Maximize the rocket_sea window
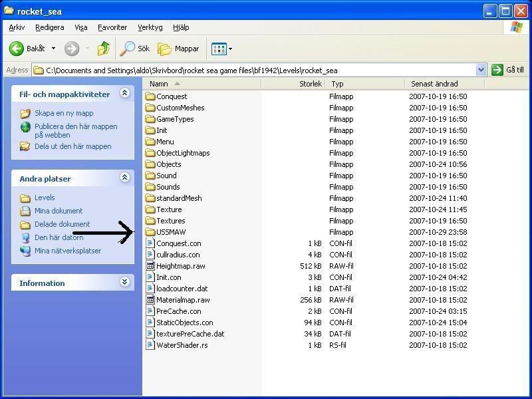This screenshot has height=399, width=532. [x=505, y=11]
